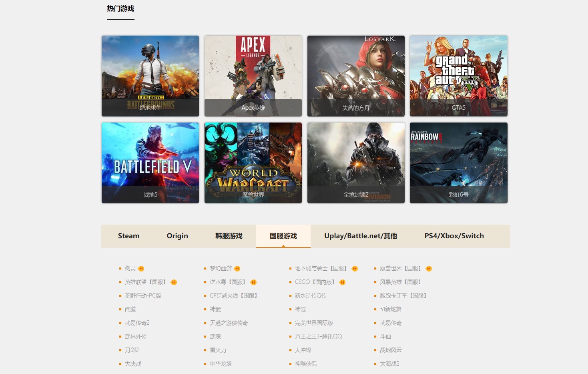Click the hot badge beside 逆水寒【国服】
Viewport: 588px width, 374px height.
pyautogui.click(x=253, y=282)
